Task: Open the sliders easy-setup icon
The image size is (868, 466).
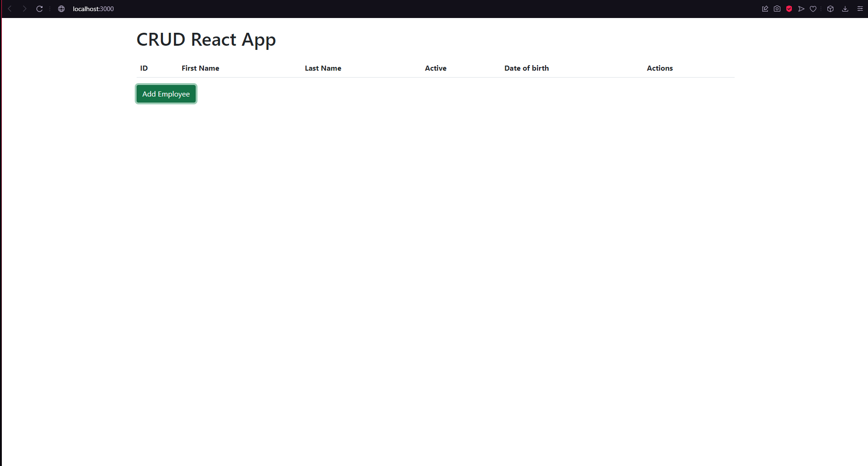Action: click(x=860, y=9)
